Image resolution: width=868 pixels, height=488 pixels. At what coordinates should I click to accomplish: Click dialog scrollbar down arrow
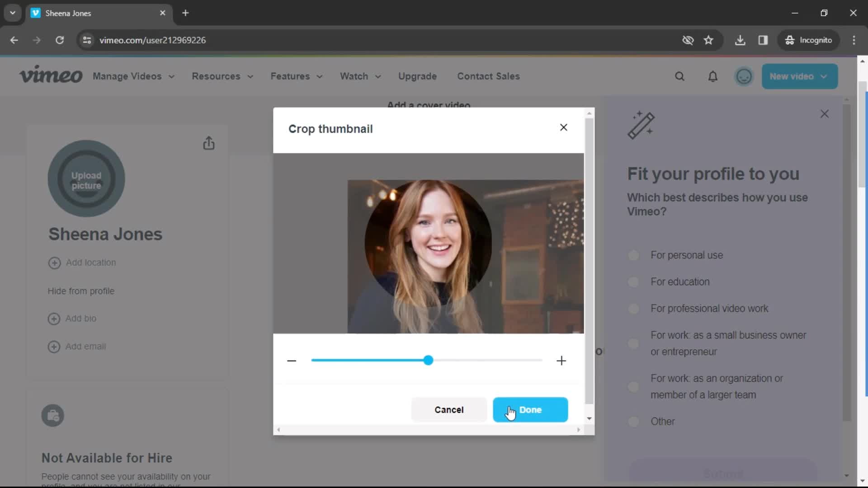589,418
